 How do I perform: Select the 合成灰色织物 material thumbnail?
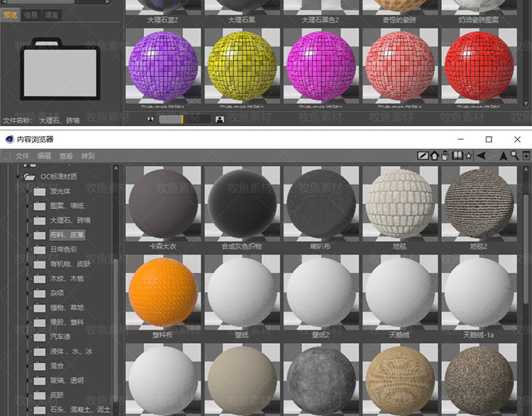pyautogui.click(x=243, y=204)
